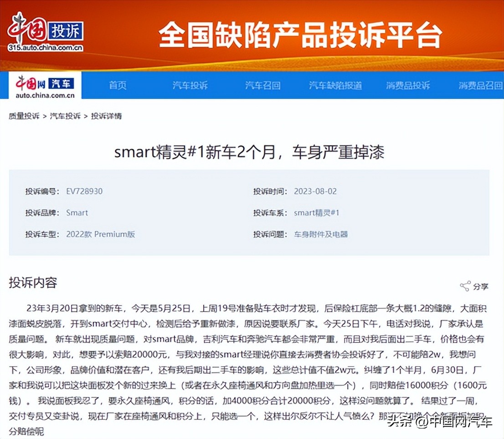Open the 汽车缺陷报道 navigation item
This screenshot has height=439, width=504.
(335, 85)
